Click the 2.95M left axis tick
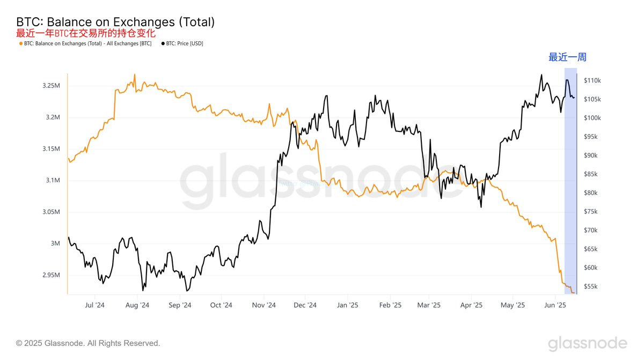 pyautogui.click(x=50, y=275)
